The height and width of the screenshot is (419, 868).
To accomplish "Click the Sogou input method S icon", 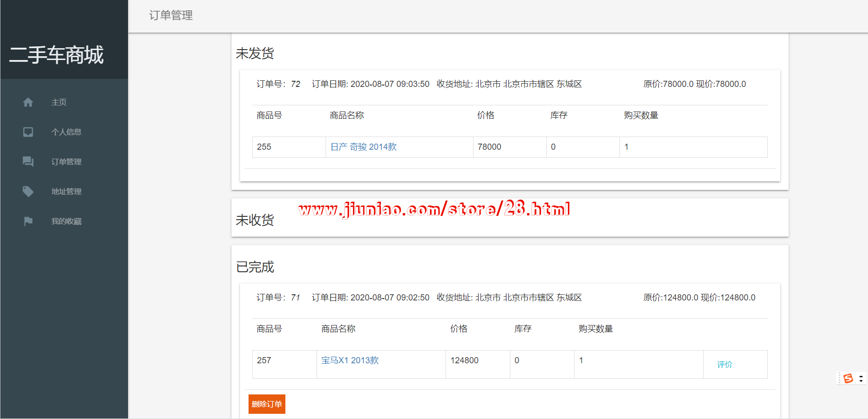I will pyautogui.click(x=848, y=378).
